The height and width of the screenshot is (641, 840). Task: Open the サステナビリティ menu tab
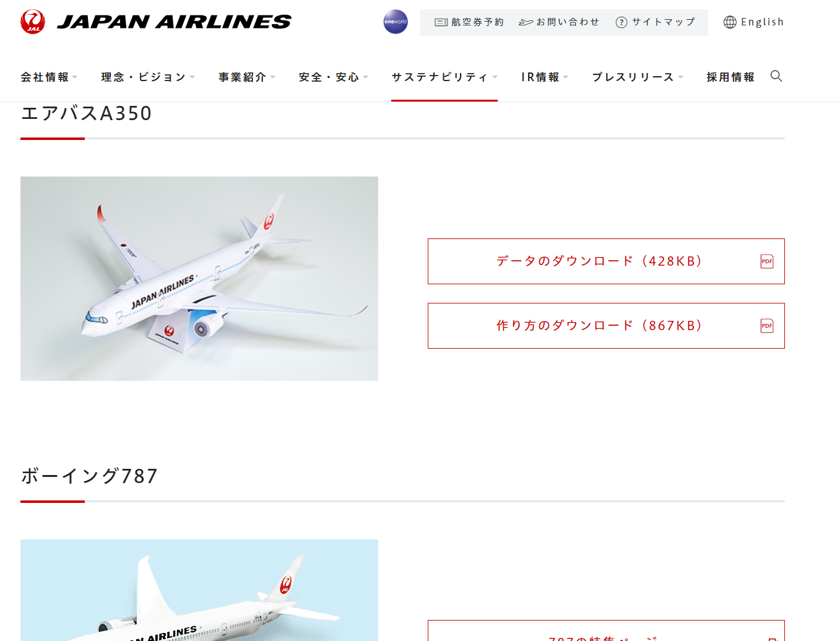coord(444,77)
